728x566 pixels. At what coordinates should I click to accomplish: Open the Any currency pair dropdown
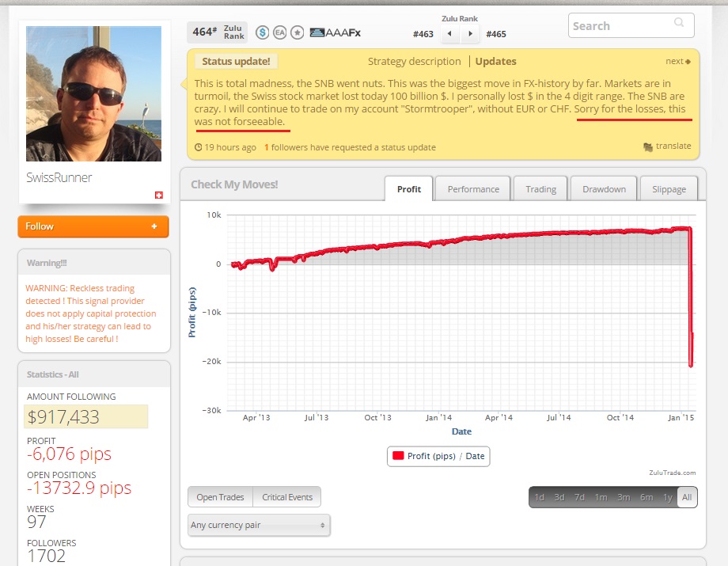tap(259, 525)
